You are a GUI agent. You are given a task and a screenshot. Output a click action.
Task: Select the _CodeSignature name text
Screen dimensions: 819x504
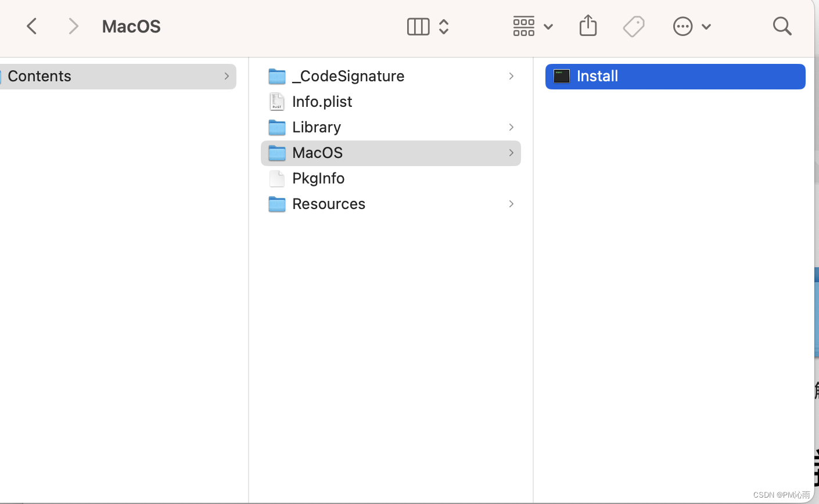[348, 76]
